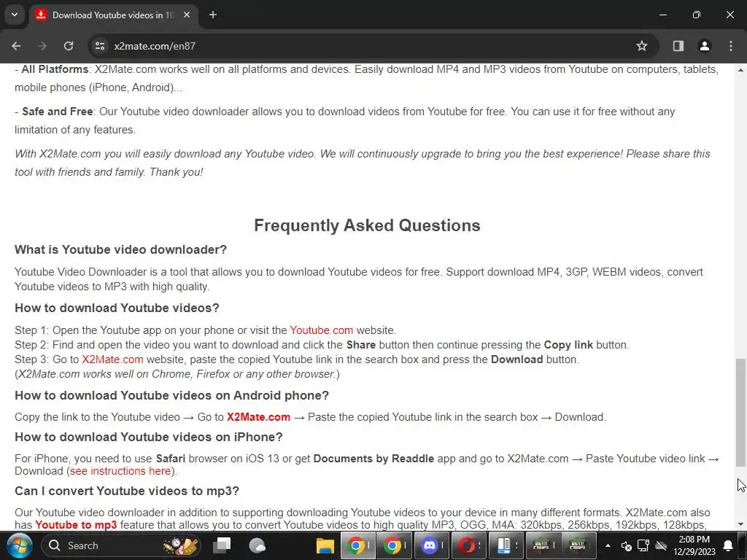
Task: Reload the x2mate page
Action: point(69,46)
